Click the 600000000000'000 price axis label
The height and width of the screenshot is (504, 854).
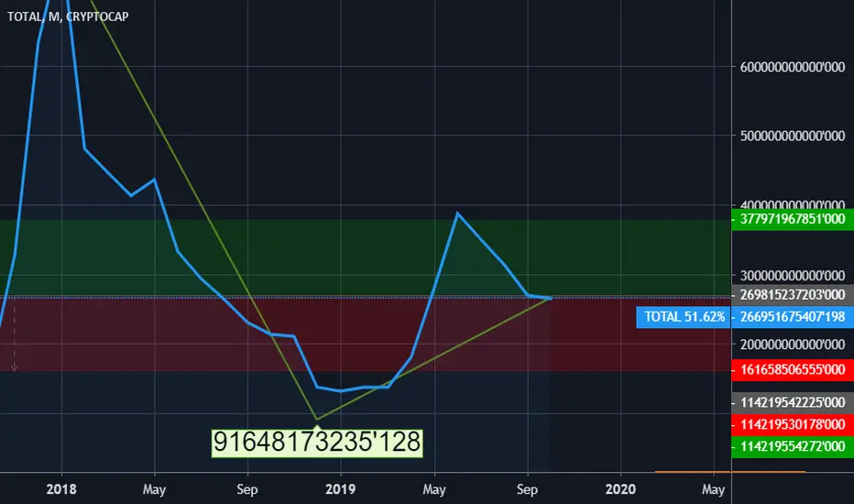point(793,67)
